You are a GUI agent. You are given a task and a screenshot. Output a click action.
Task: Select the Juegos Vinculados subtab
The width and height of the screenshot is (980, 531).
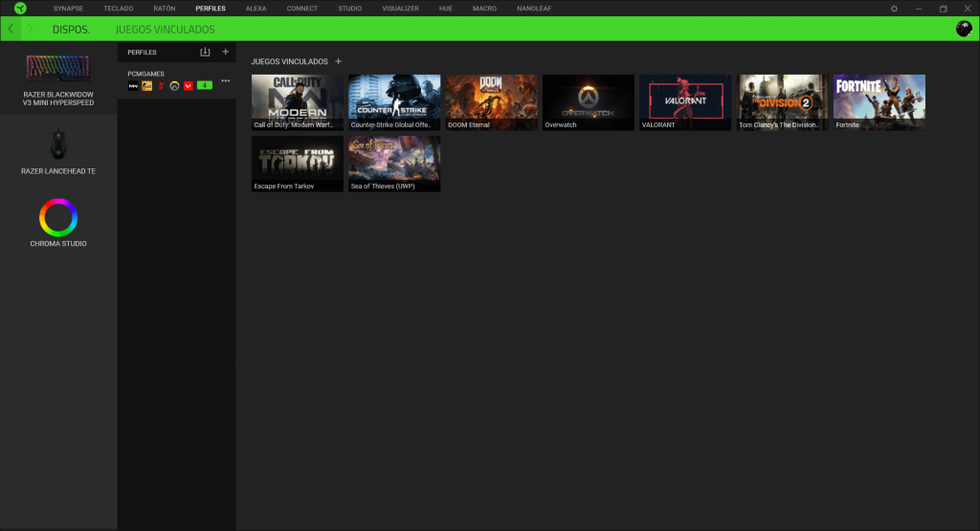click(165, 30)
